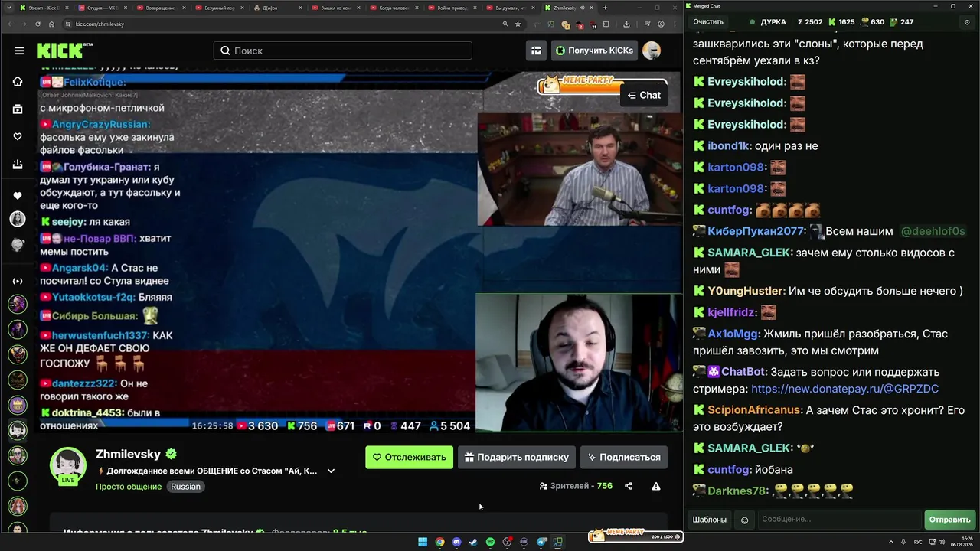
Task: Open Spotify from the taskbar
Action: [x=490, y=542]
